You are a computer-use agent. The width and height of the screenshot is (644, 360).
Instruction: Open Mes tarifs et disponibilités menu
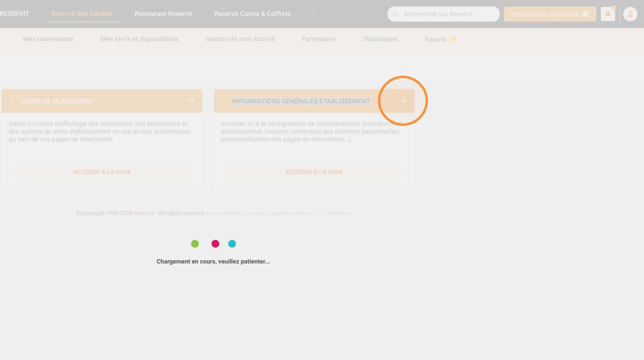tap(140, 39)
